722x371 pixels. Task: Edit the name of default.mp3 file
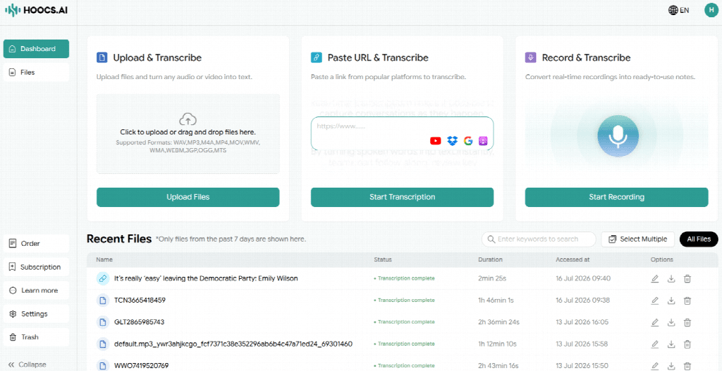tap(655, 344)
